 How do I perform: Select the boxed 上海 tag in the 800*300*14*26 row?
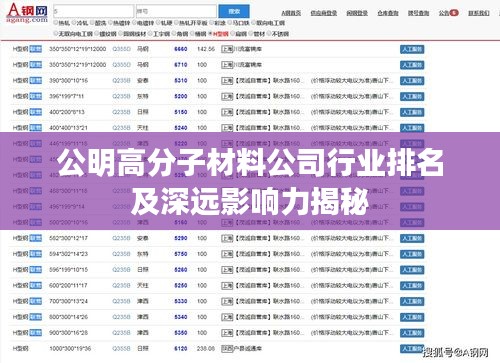pyautogui.click(x=227, y=317)
